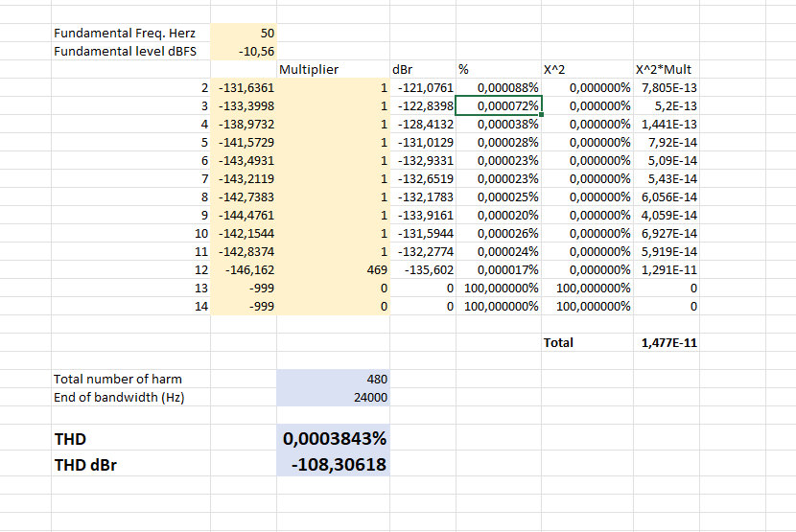Select the total value 1,477E-11

(666, 342)
